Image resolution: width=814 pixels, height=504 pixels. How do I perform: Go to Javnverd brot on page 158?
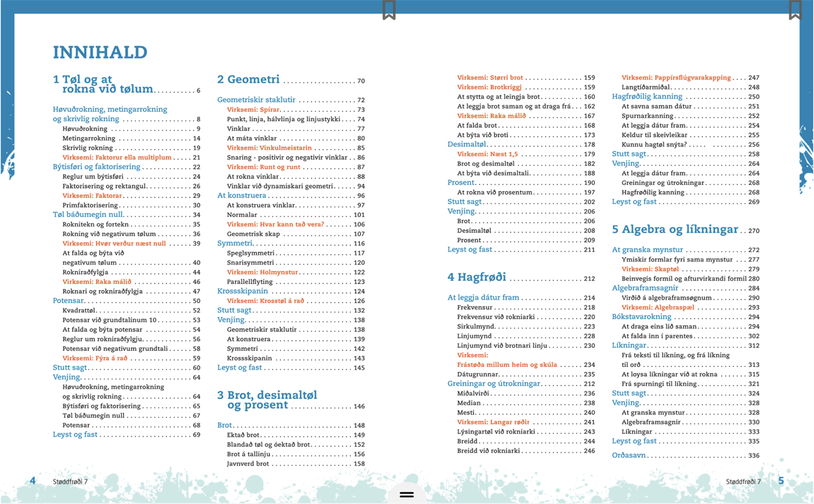tap(296, 464)
